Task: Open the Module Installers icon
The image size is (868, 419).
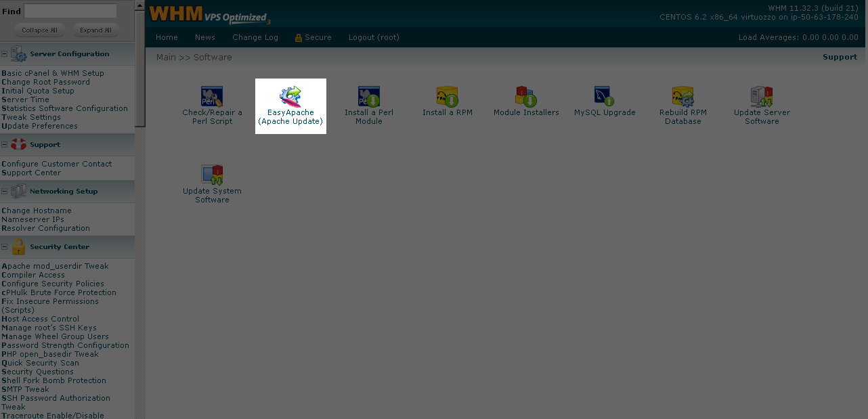Action: coord(526,97)
